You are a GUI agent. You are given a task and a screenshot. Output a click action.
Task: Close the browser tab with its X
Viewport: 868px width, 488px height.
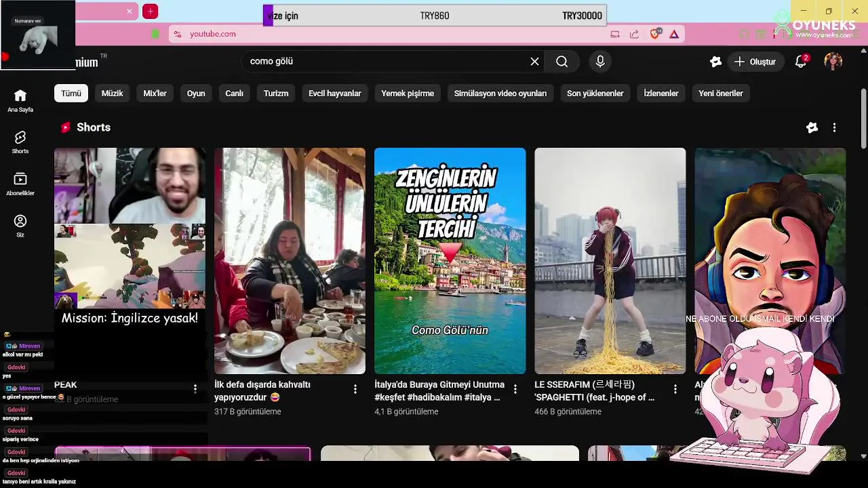click(x=130, y=11)
